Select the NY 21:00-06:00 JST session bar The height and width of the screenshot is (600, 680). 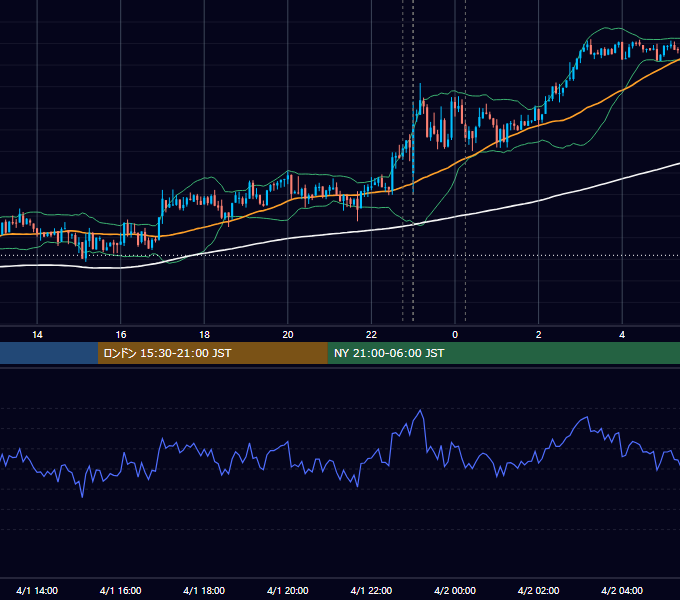(503, 353)
